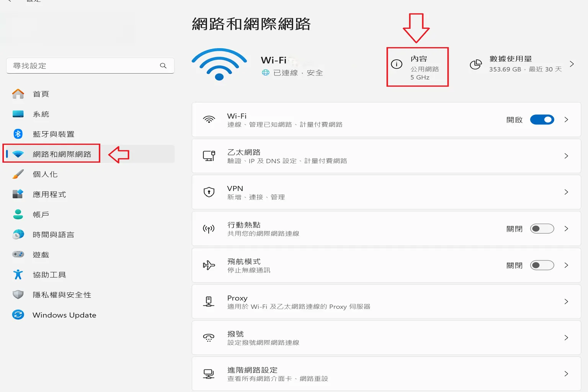Click the VPN shield icon

(x=209, y=192)
